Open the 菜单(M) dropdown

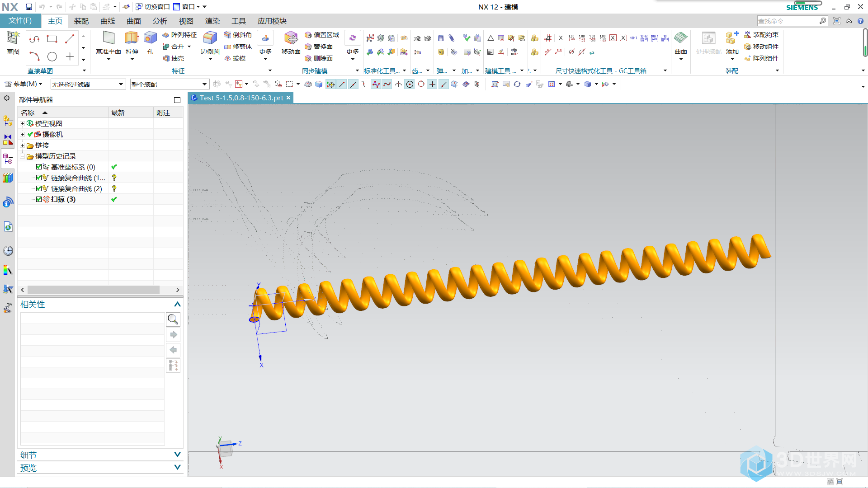coord(23,84)
